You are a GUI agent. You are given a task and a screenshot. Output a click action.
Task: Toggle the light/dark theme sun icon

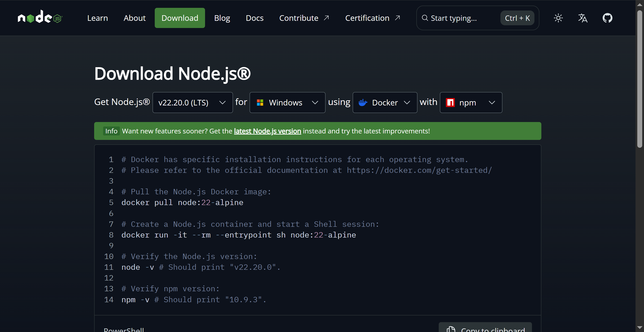(558, 18)
